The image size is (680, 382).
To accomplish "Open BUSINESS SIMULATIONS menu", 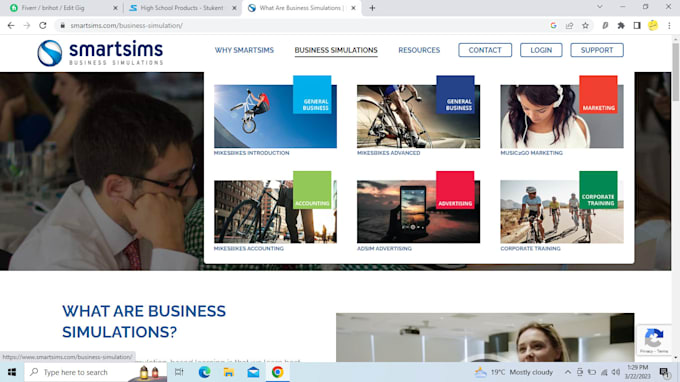I will coord(336,50).
